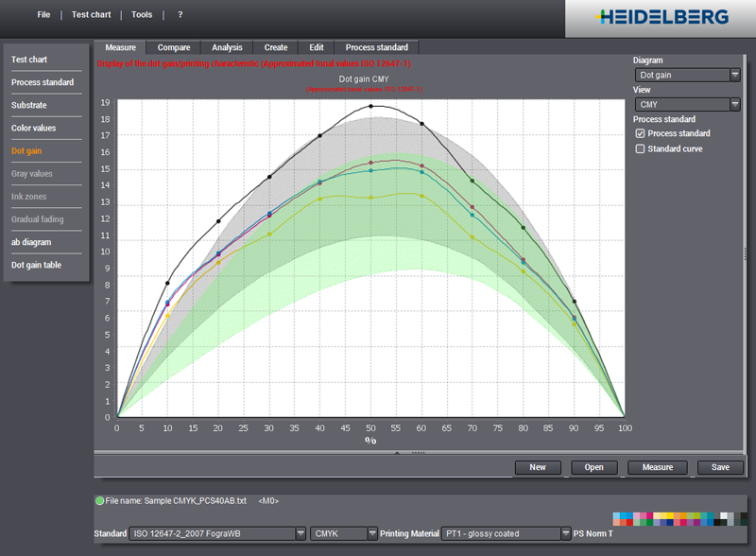Viewport: 756px width, 556px height.
Task: Click the View dropdown arrow button
Action: point(735,104)
